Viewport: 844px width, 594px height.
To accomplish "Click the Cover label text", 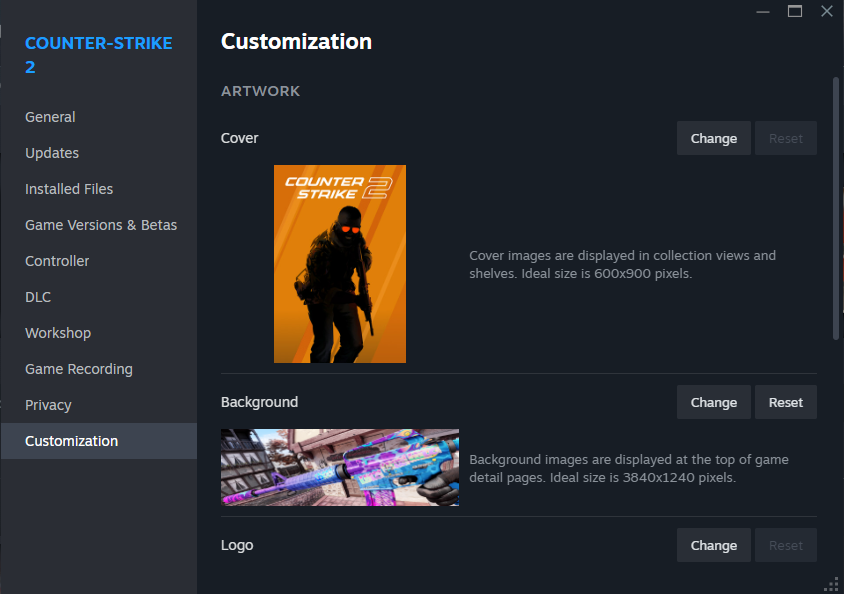I will 240,138.
